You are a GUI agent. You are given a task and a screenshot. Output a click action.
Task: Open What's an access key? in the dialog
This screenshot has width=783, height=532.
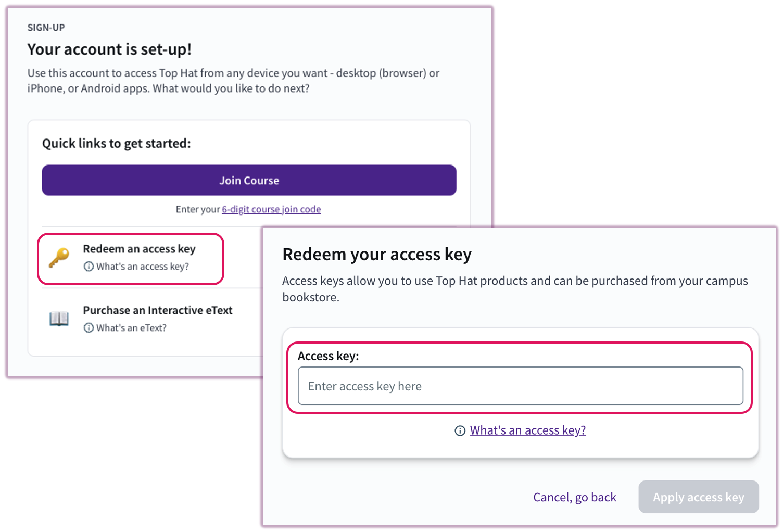coord(527,430)
